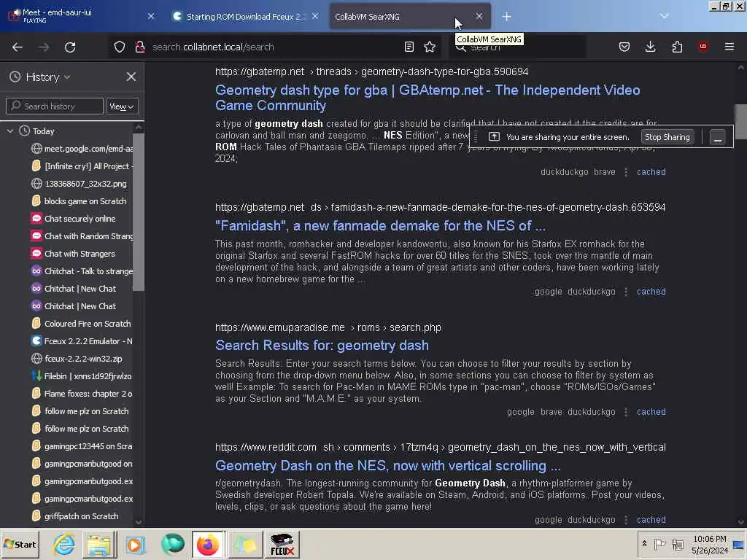Collapse the Today history group
Viewport: 747px width, 560px height.
10,131
